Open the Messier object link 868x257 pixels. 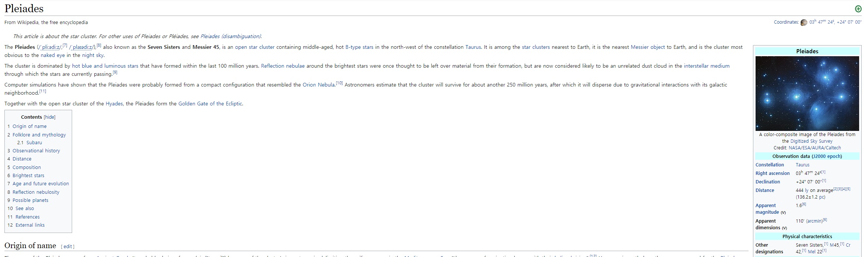[648, 47]
